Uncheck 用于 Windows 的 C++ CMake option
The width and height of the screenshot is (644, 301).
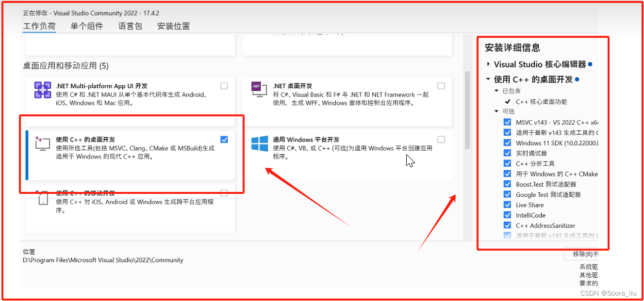tap(508, 174)
